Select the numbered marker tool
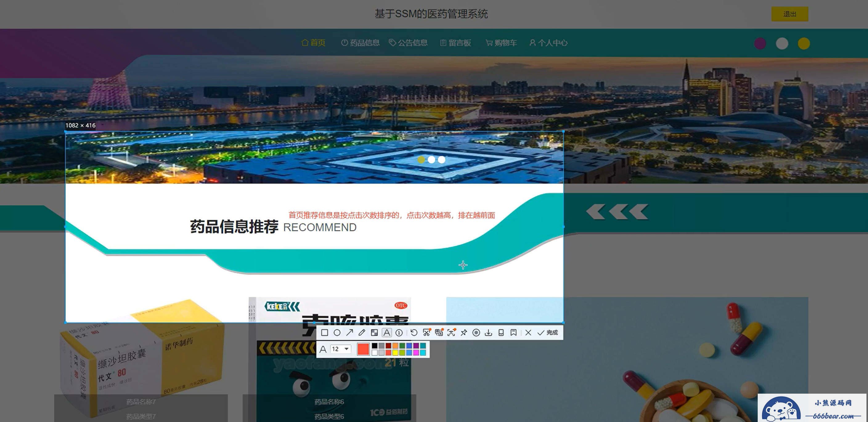This screenshot has width=868, height=422. pos(399,333)
